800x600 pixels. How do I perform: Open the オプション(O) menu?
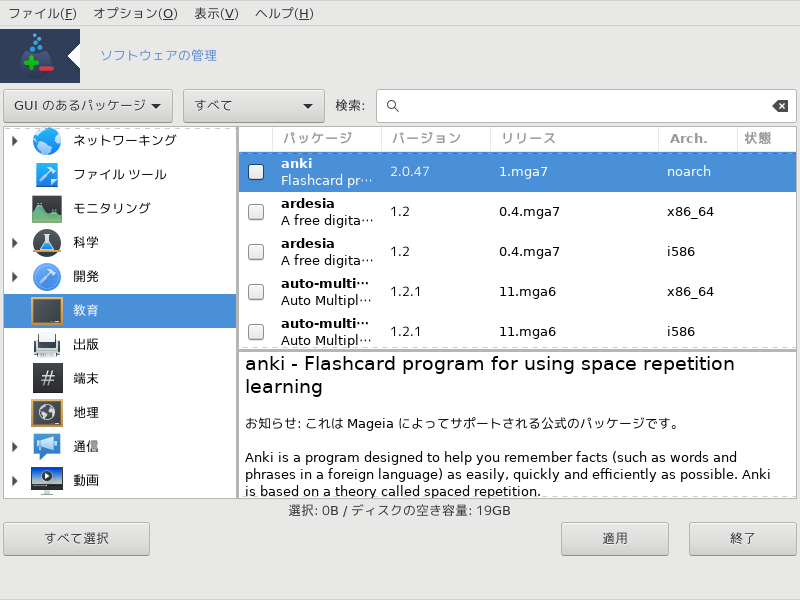tap(135, 13)
